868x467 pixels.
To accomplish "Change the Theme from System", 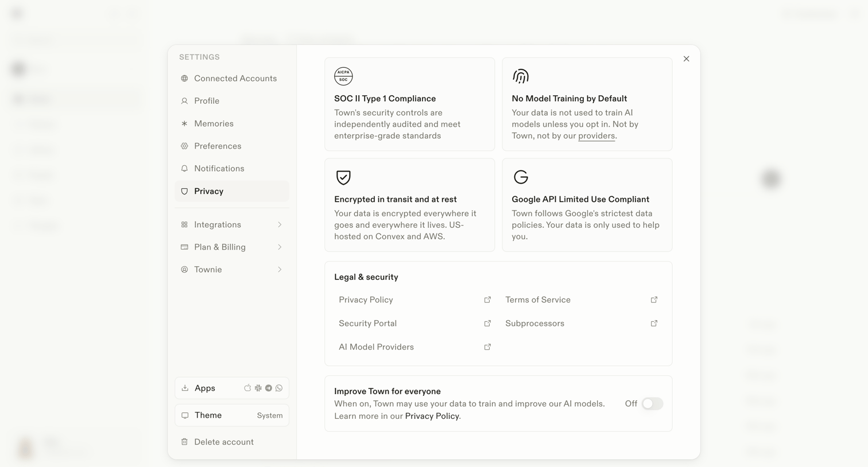I will (x=231, y=415).
